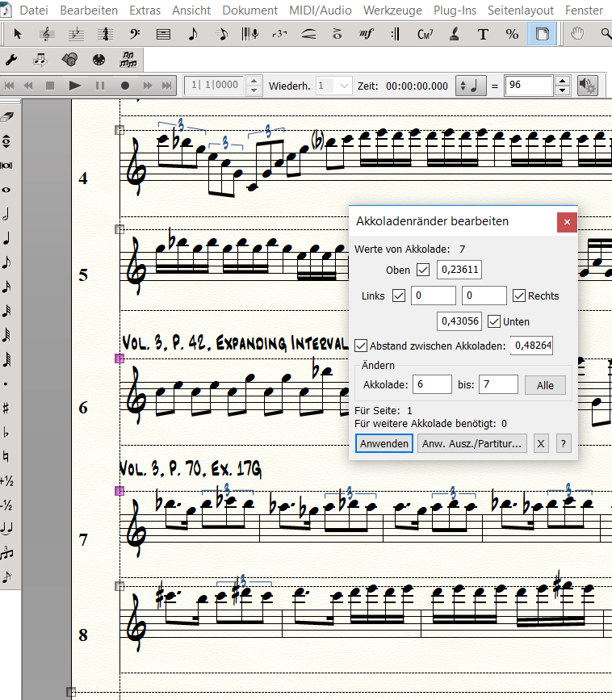This screenshot has height=700, width=612.
Task: Open the Datei menu
Action: [x=33, y=10]
